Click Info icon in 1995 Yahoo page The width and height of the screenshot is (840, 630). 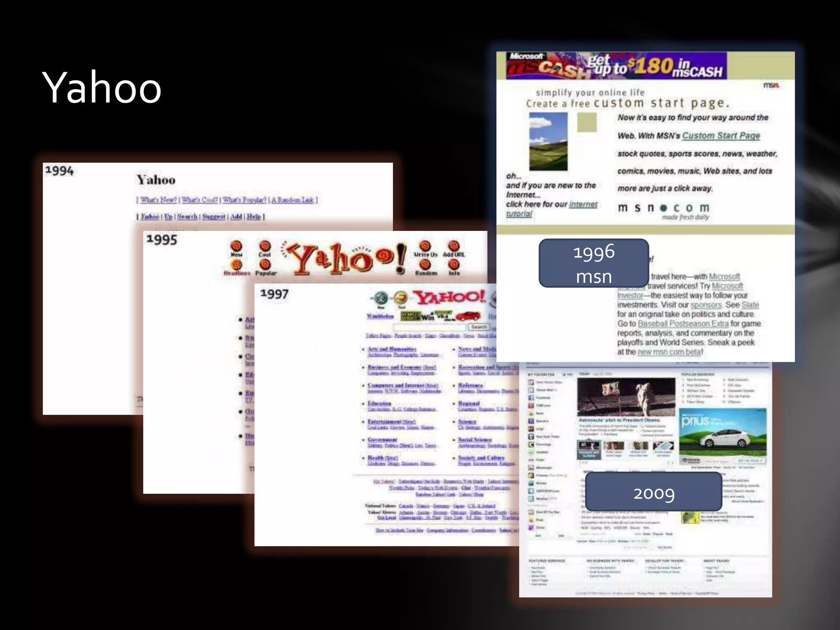click(x=454, y=267)
